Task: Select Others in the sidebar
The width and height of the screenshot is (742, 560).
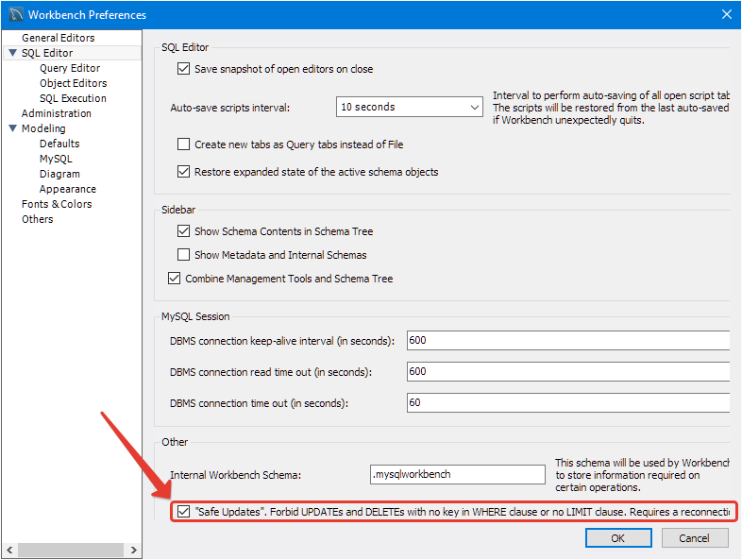Action: pos(38,219)
